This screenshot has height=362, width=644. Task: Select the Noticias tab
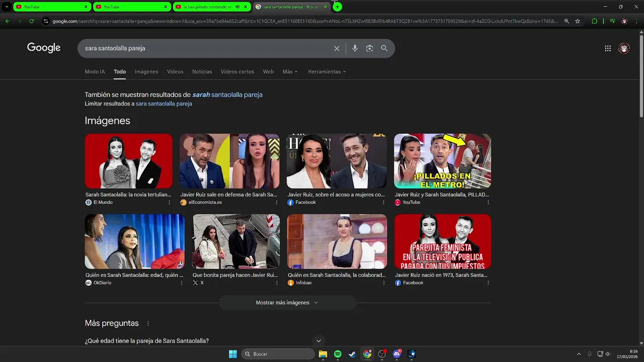[x=202, y=71]
